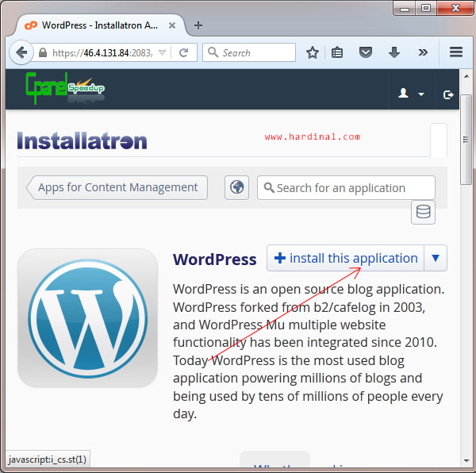
Task: Maximize the Firefox window
Action: pos(426,8)
